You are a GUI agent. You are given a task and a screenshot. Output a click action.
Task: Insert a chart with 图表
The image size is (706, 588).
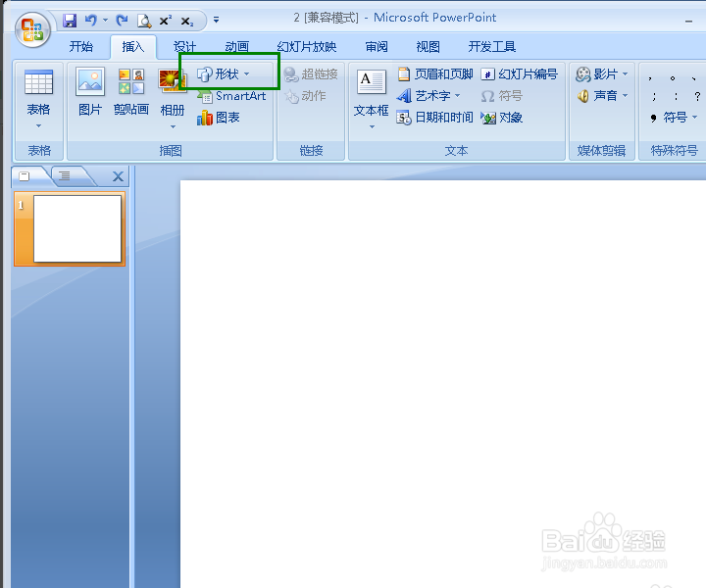click(219, 118)
